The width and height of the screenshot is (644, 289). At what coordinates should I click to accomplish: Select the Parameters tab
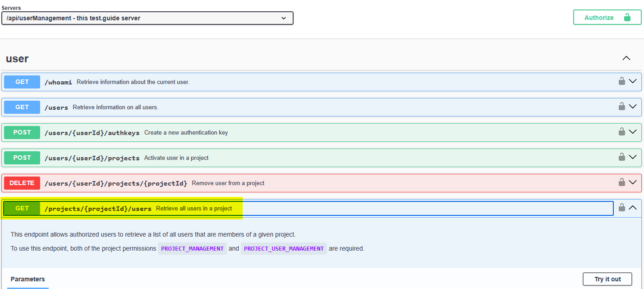click(28, 279)
